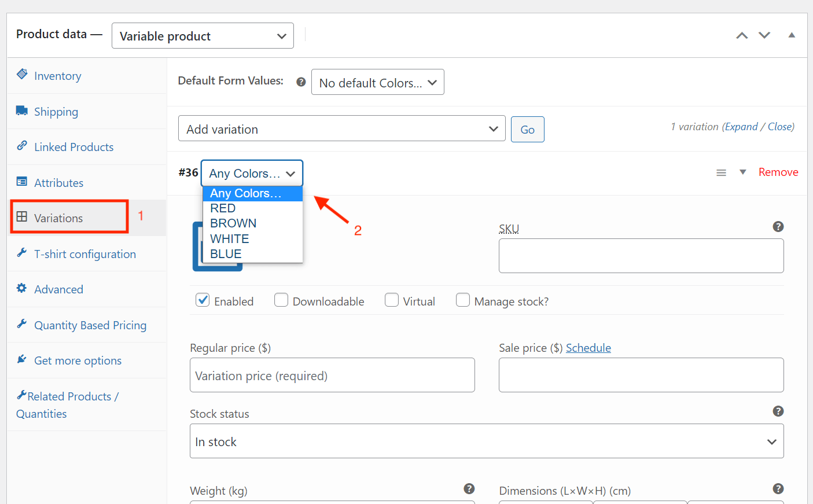
Task: Click the Advanced gear icon
Action: point(22,288)
